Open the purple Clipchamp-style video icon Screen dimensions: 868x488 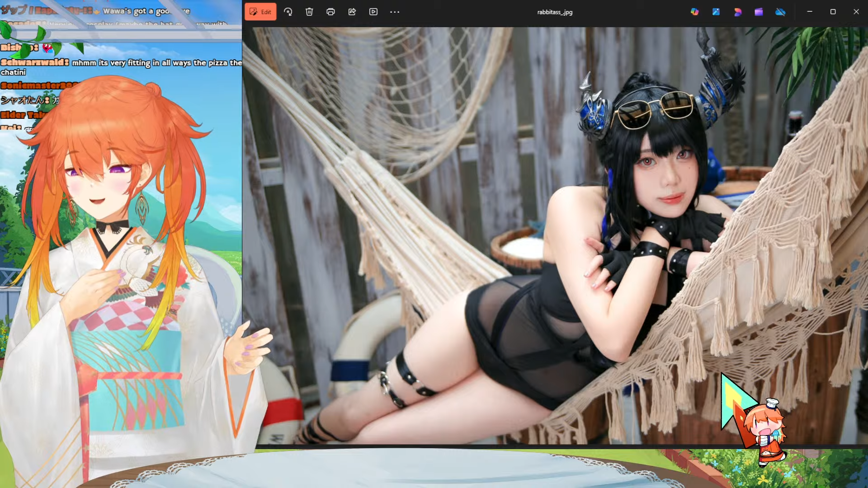pos(759,12)
